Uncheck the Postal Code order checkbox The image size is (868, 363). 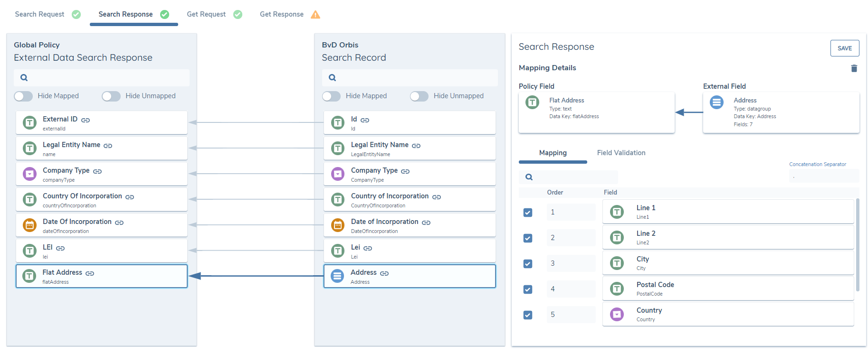(x=528, y=289)
